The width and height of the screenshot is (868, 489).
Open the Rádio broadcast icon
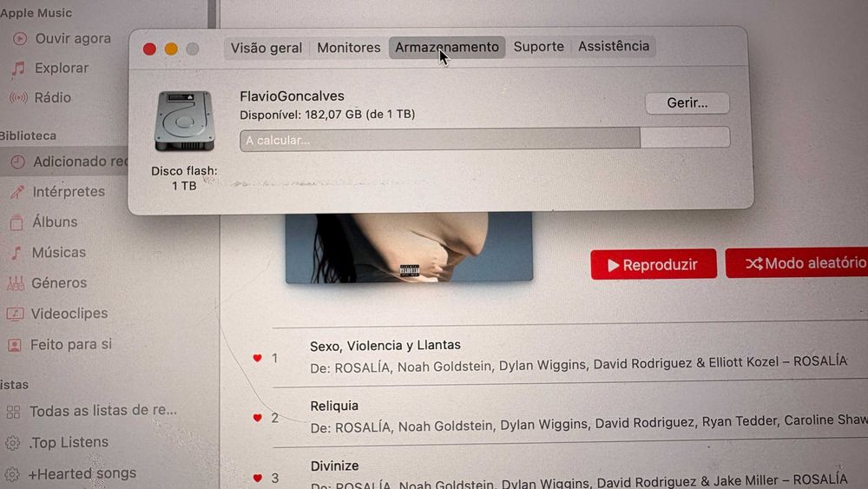pyautogui.click(x=18, y=98)
